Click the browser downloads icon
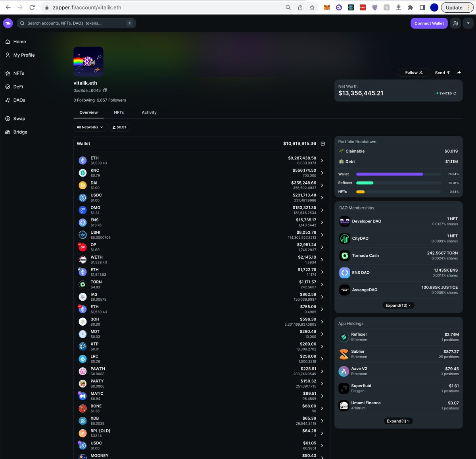This screenshot has height=459, width=476. (398, 7)
